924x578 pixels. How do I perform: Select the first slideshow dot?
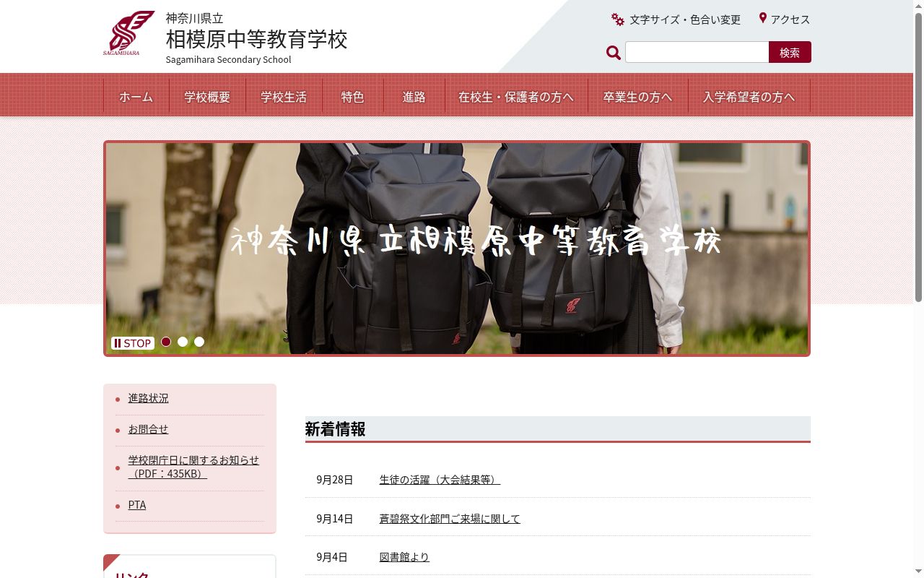166,342
